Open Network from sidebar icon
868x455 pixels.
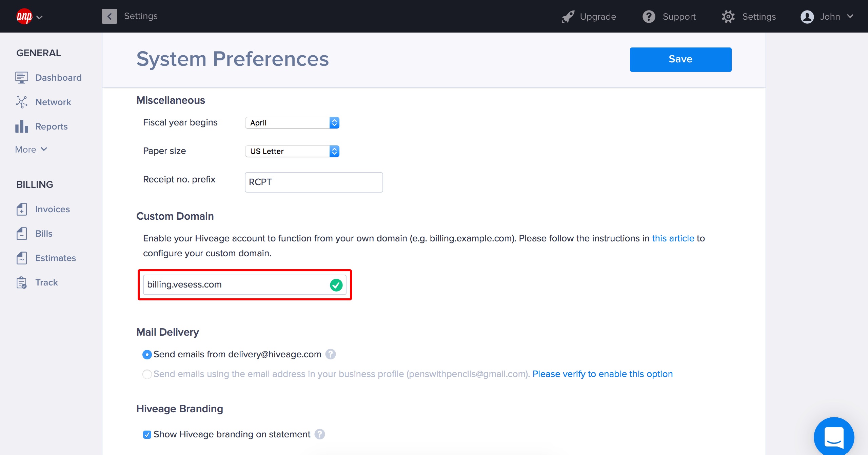click(x=21, y=102)
